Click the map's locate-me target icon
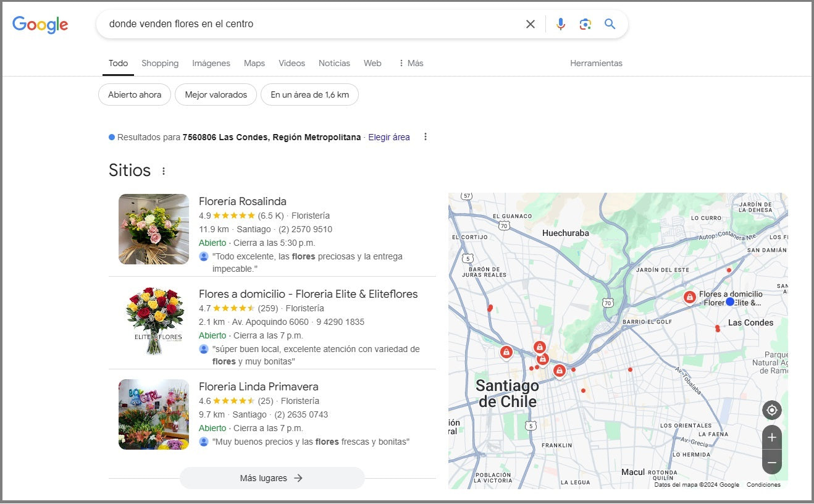Image resolution: width=814 pixels, height=504 pixels. click(x=772, y=410)
